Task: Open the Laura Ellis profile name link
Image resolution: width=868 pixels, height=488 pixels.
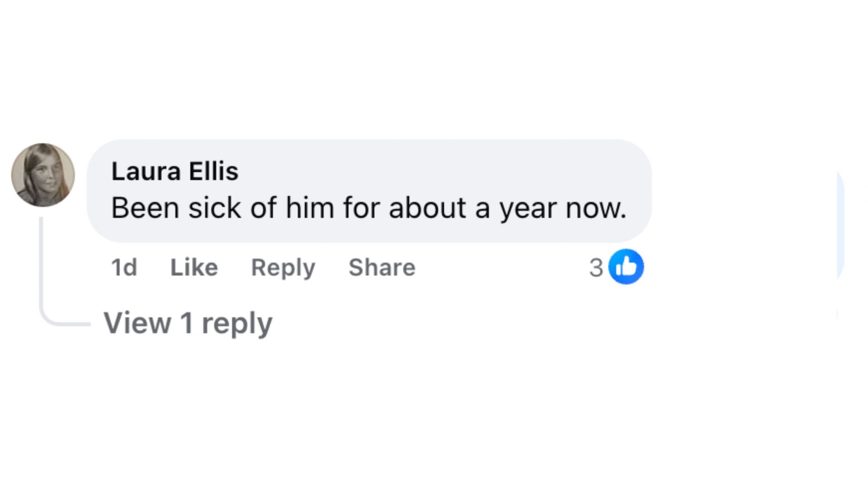Action: point(175,171)
